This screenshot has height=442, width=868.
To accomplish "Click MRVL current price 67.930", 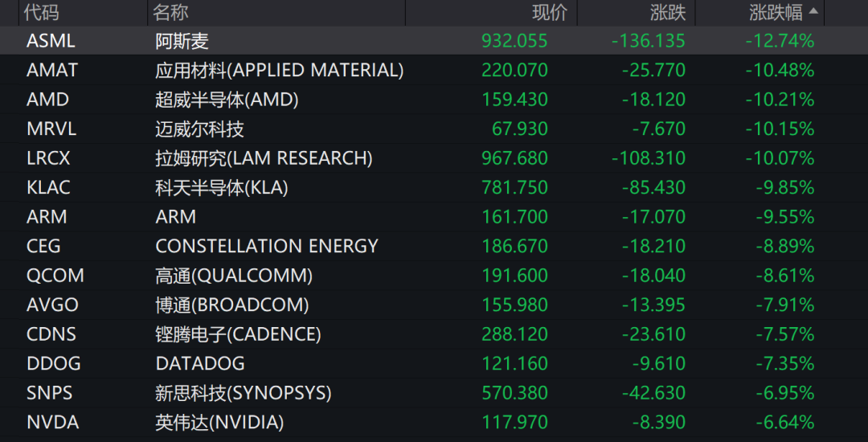I will pos(520,129).
